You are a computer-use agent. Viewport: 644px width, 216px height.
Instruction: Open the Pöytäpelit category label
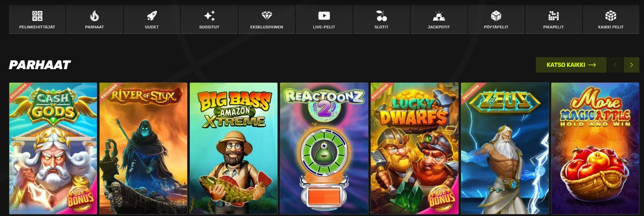[496, 27]
